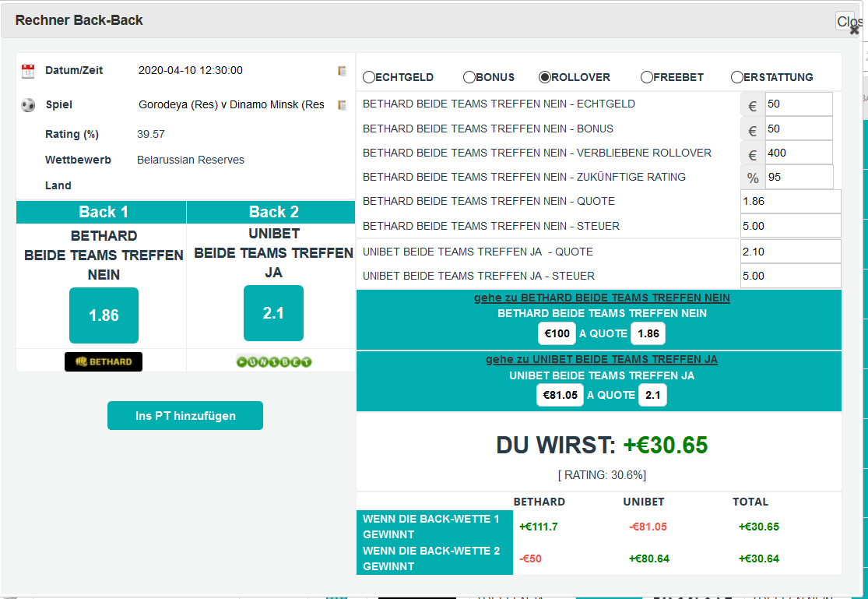Viewport: 868px width, 599px height.
Task: Click the +€80.64 Unibet result value
Action: coord(648,558)
